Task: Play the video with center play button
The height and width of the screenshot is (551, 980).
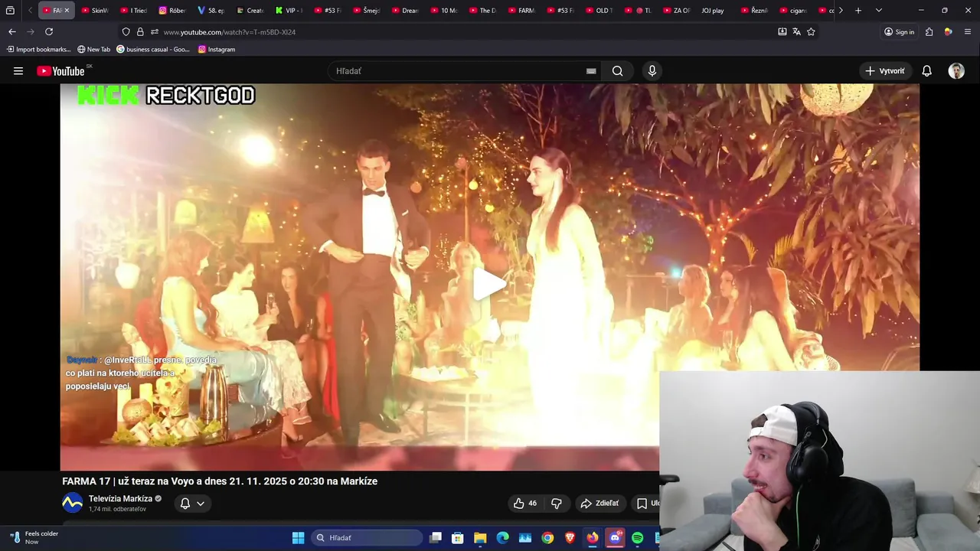Action: tap(490, 284)
